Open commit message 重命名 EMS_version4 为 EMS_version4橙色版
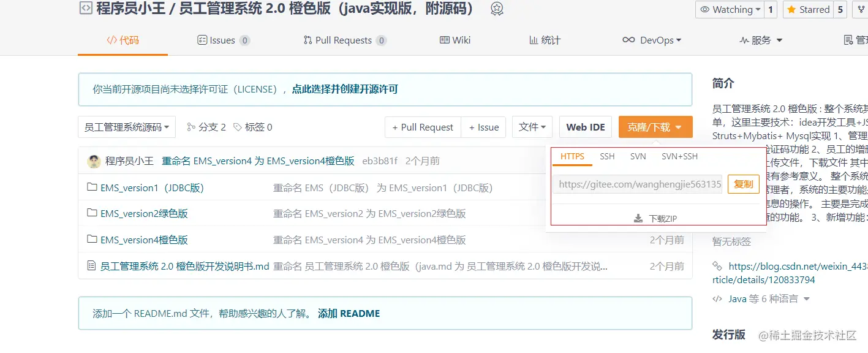 point(258,161)
